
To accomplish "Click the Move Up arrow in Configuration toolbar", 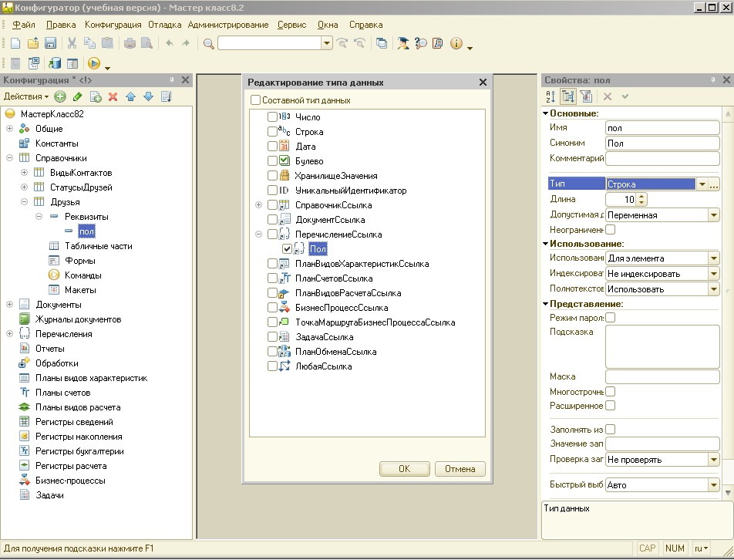I will point(130,96).
